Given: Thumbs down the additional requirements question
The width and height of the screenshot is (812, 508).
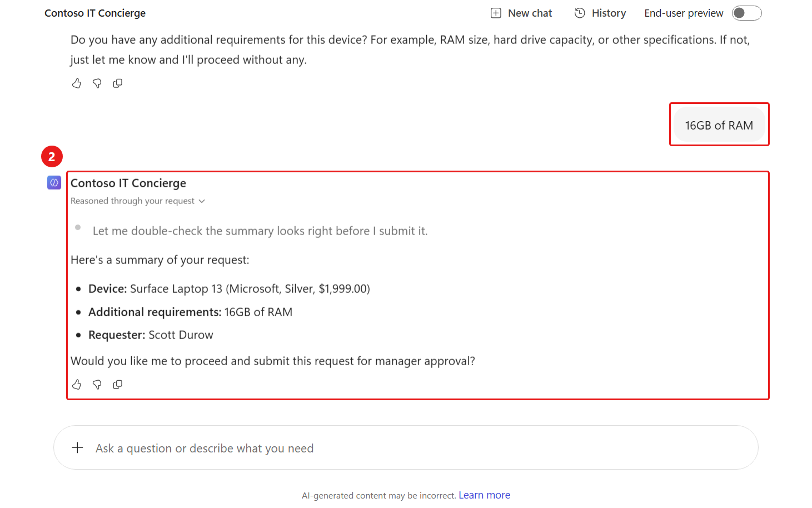Looking at the screenshot, I should [97, 83].
